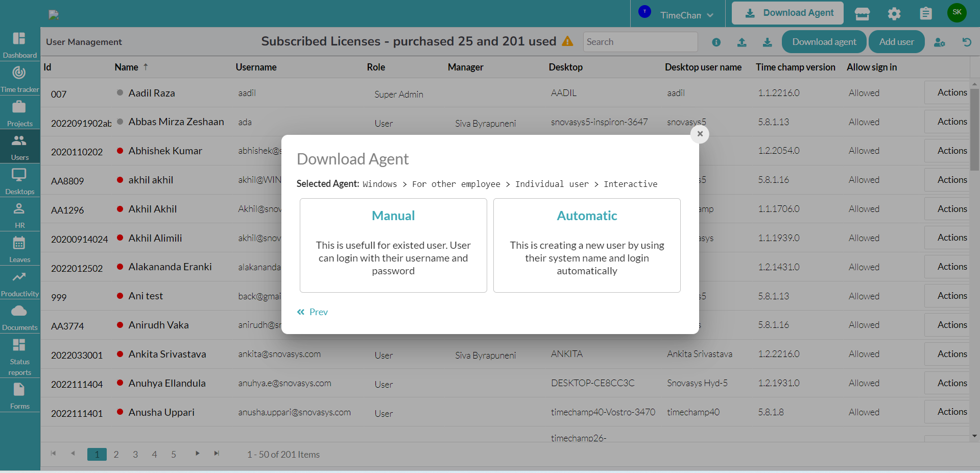
Task: Click the download icon beside the upload icon
Action: [767, 42]
